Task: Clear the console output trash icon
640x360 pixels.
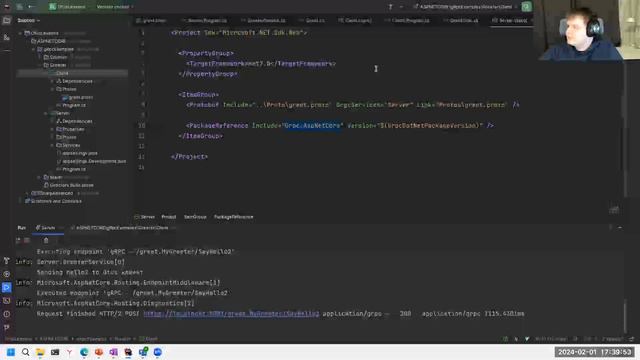Action: pyautogui.click(x=46, y=240)
